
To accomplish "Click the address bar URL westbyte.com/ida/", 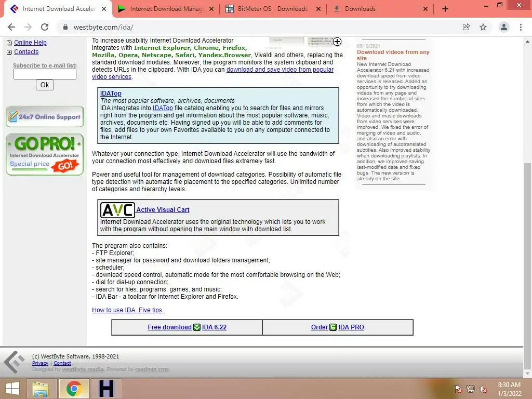I will coord(103,27).
